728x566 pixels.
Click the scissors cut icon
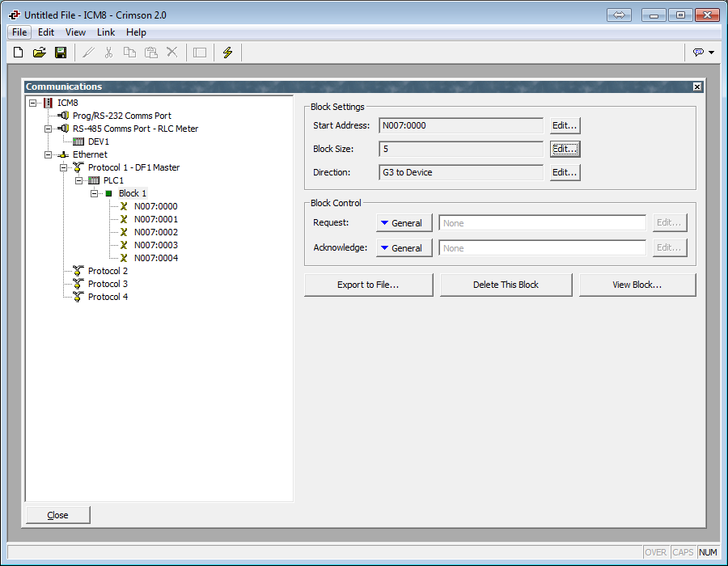tap(108, 53)
